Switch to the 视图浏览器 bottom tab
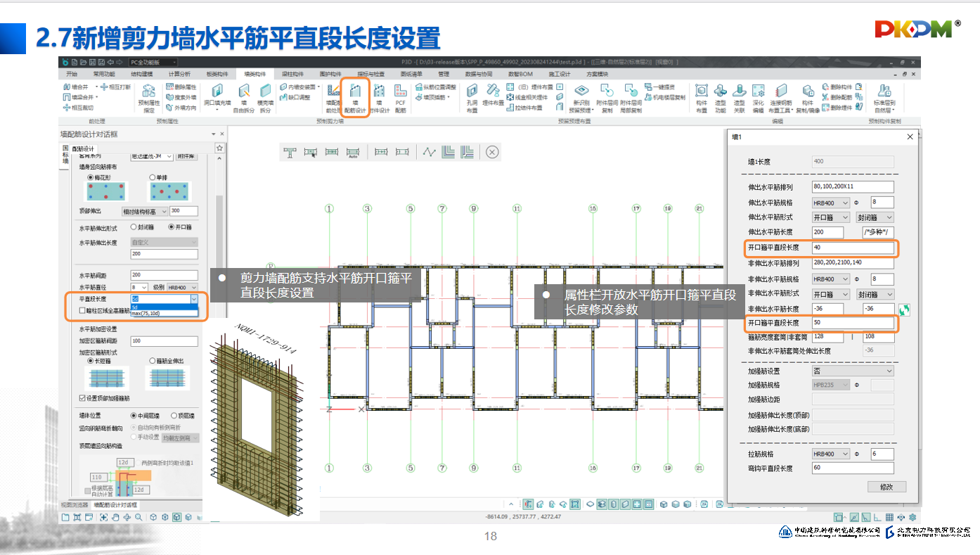Viewport: 980px width, 555px height. [75, 504]
